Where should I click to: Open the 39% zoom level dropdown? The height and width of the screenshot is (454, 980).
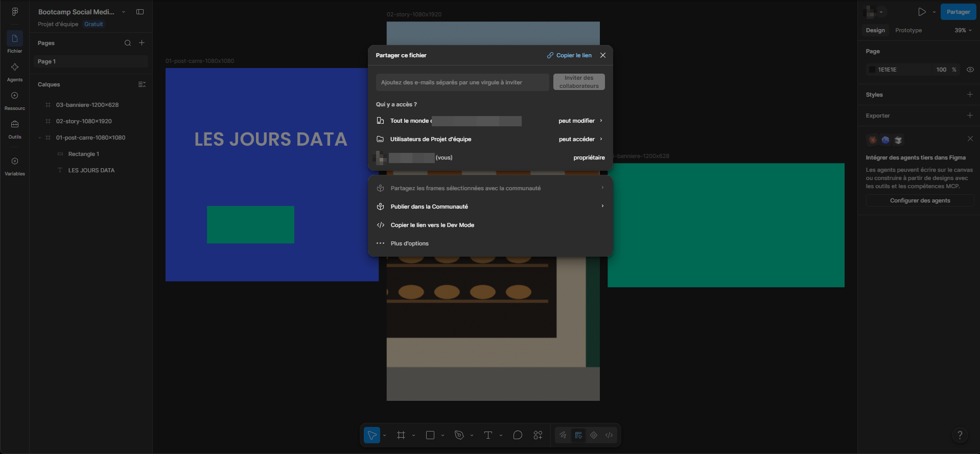[963, 30]
